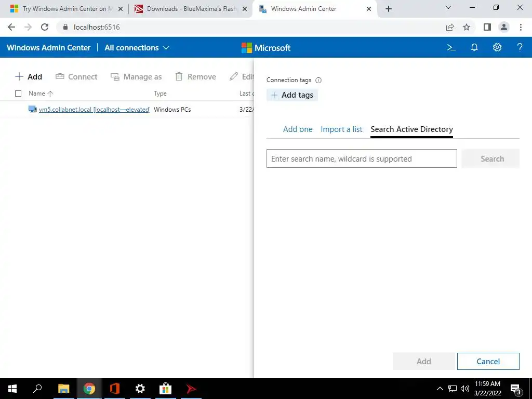Go back with the browser back arrow
Image resolution: width=532 pixels, height=399 pixels.
[x=11, y=27]
